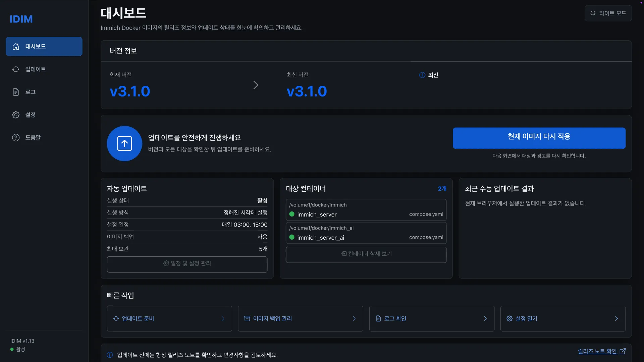
Task: Click 5개 value in 최대 보관 row
Action: (x=263, y=249)
